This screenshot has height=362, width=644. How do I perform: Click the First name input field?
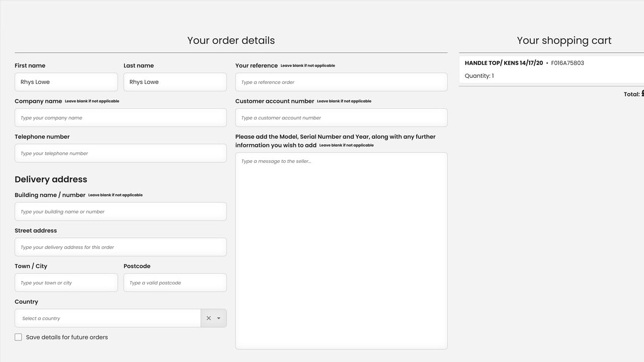(x=66, y=82)
